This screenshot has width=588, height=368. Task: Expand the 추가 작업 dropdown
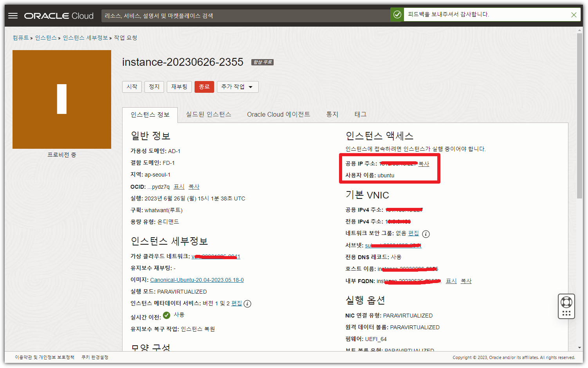pyautogui.click(x=238, y=87)
